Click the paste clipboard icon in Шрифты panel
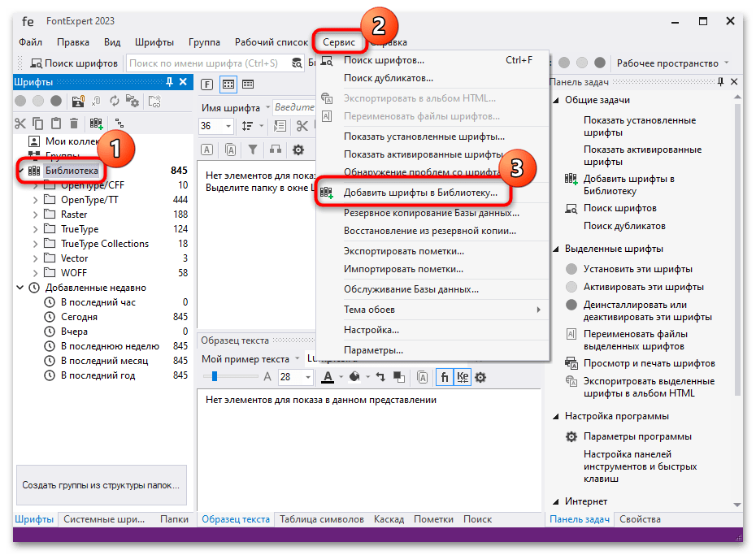The height and width of the screenshot is (555, 756). 56,124
